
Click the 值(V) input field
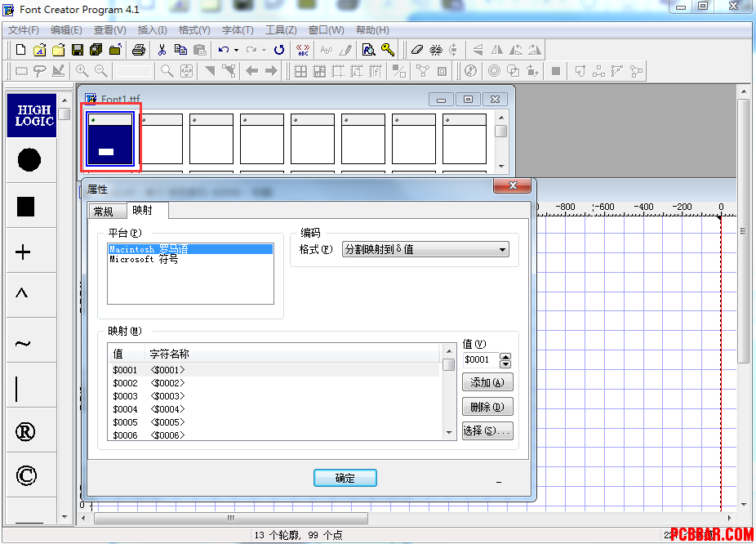pos(481,359)
